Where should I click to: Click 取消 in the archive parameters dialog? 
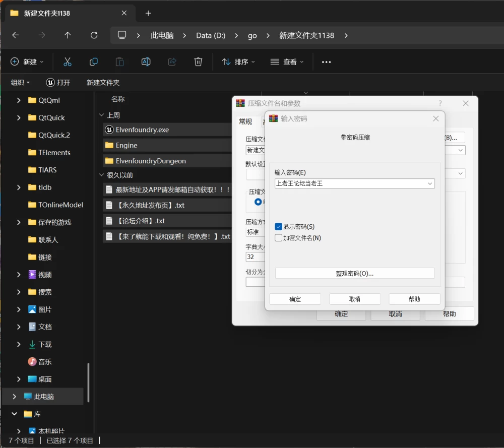[x=395, y=314]
